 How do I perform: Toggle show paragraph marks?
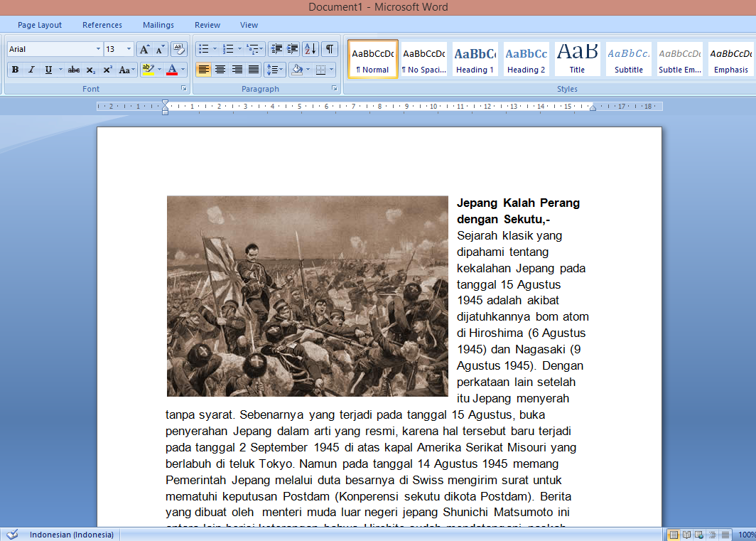(329, 49)
